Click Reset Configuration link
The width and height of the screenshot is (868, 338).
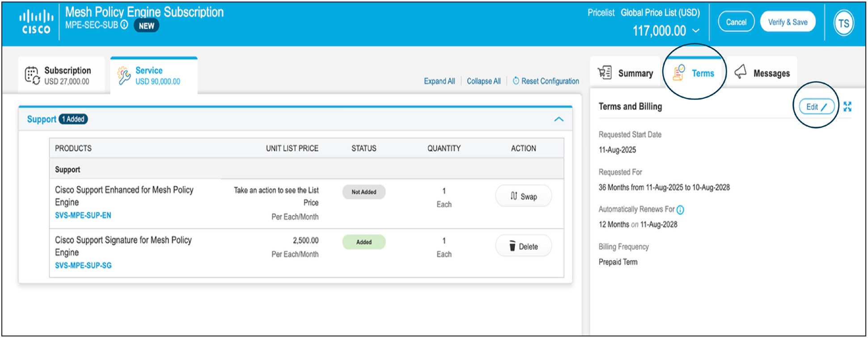[x=546, y=81]
